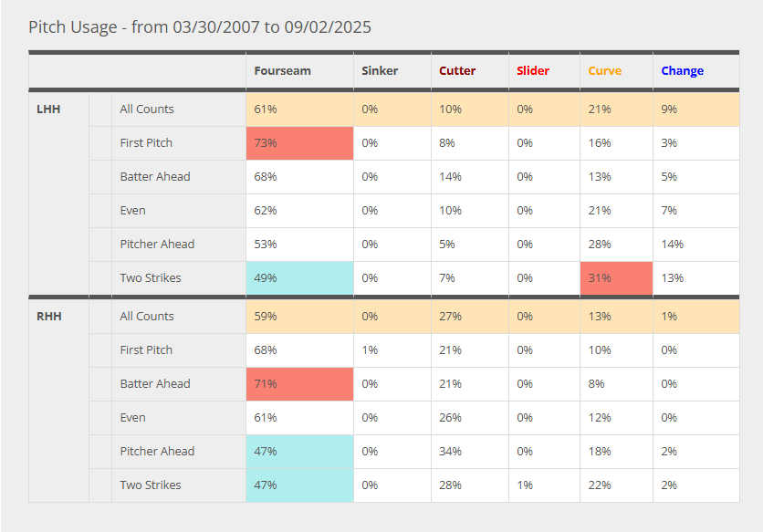Viewport: 763px width, 532px height.
Task: Click the Fourseam column header
Action: point(282,70)
